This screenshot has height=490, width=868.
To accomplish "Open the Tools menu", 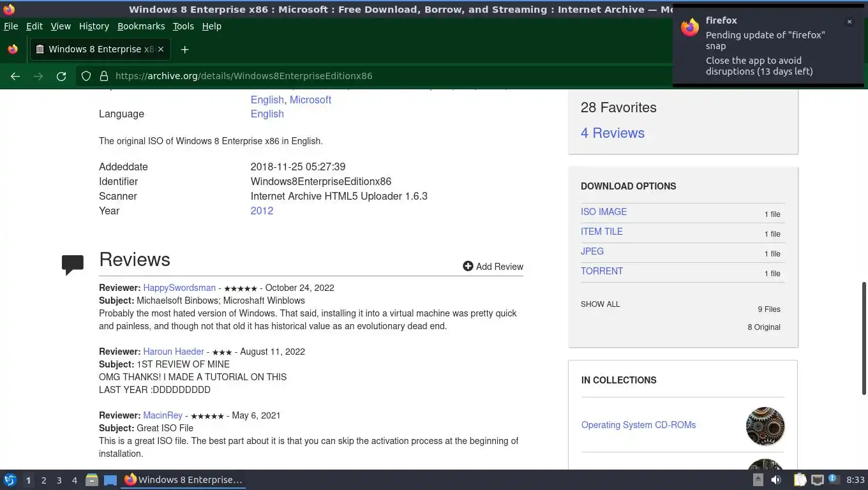I will coord(183,26).
